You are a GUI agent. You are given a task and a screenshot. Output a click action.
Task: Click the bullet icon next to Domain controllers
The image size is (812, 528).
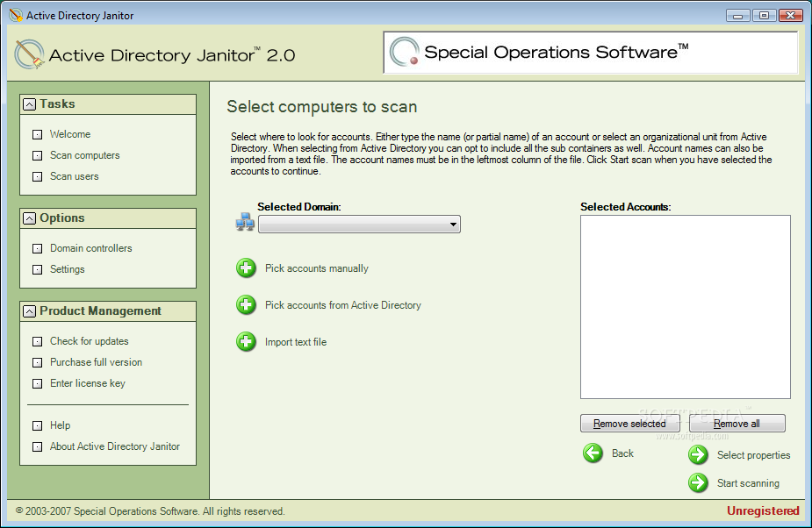[x=37, y=248]
